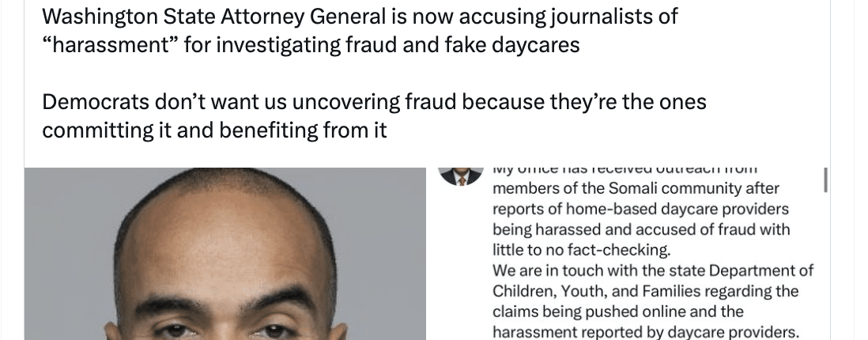Click the gray scrollbar thumb beside statement
Image resolution: width=868 pixels, height=340 pixels.
825,180
